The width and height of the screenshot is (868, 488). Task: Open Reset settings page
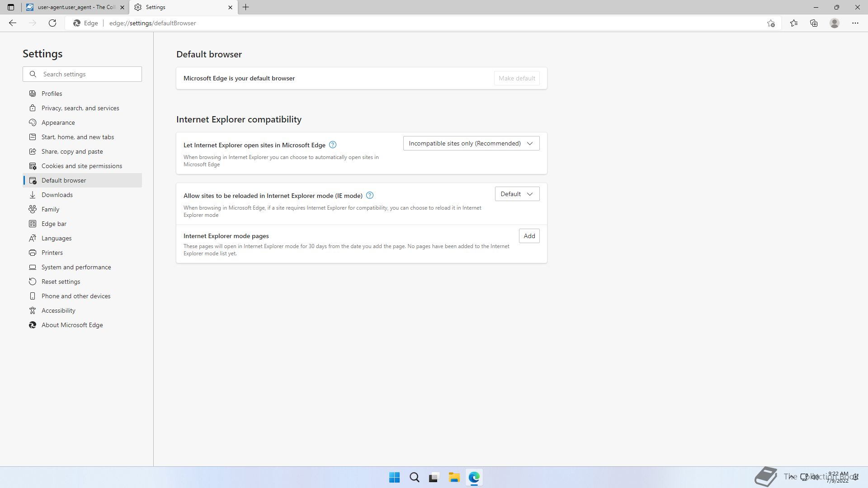click(82, 282)
